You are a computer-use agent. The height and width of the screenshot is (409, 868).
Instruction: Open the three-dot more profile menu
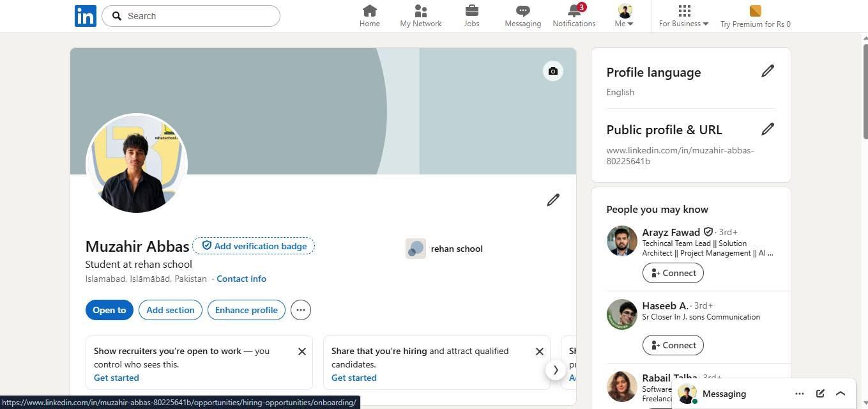[x=301, y=310]
